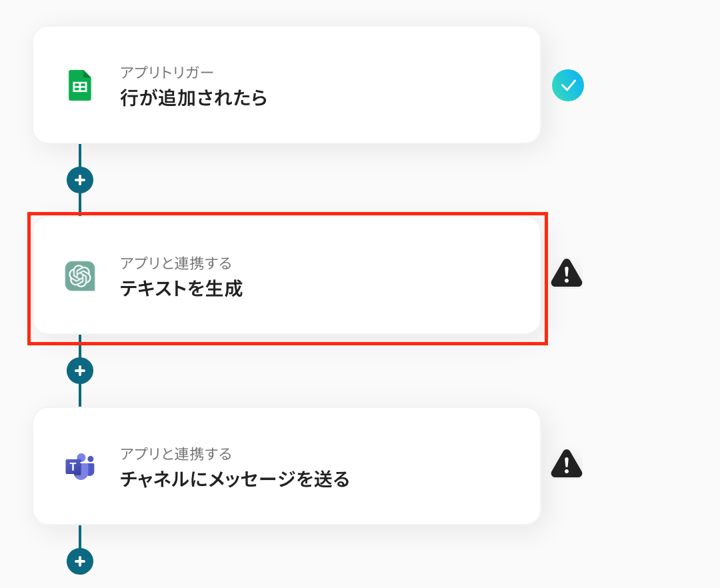Add a step below the spreadsheet trigger

[80, 180]
